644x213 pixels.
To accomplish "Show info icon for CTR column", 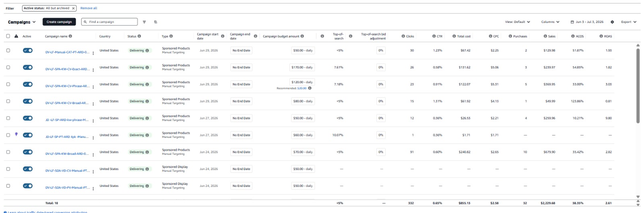I will coord(434,36).
